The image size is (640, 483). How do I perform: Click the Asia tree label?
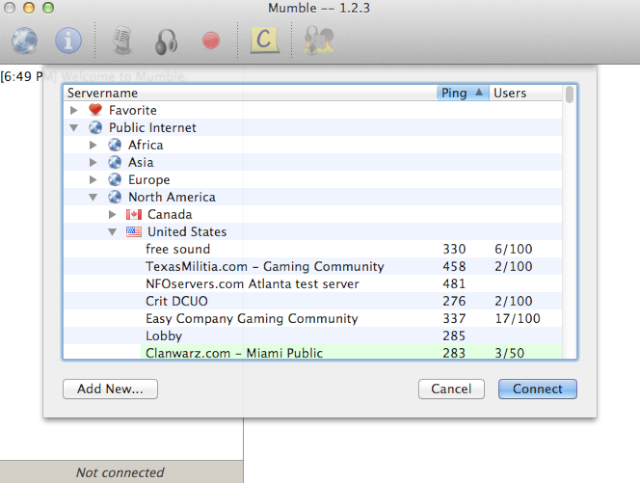coord(141,162)
